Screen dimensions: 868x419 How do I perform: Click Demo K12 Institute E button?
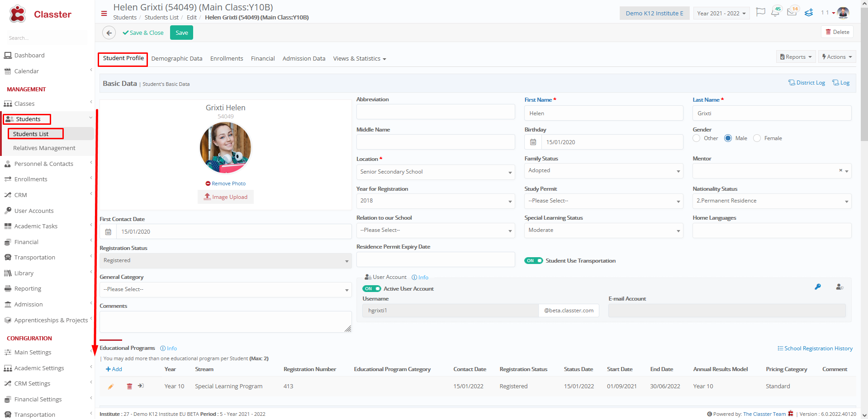655,13
